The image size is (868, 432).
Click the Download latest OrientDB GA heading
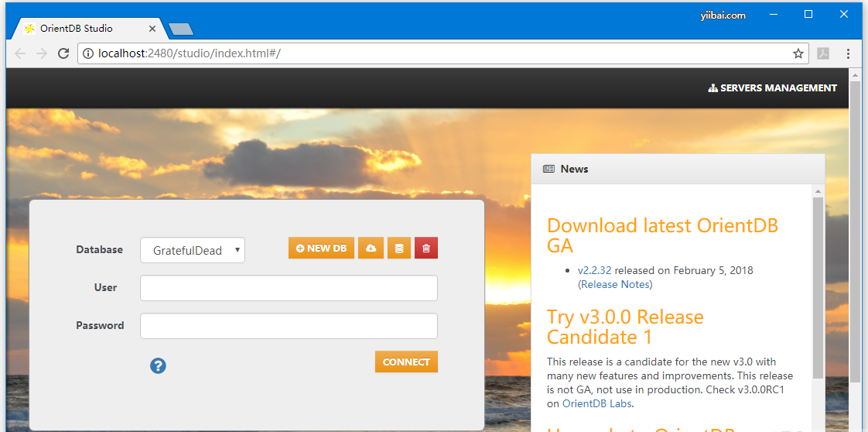pos(663,235)
